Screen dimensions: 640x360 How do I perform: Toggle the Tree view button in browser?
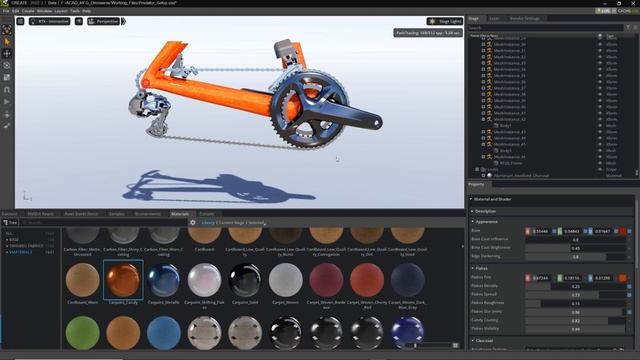(10, 222)
